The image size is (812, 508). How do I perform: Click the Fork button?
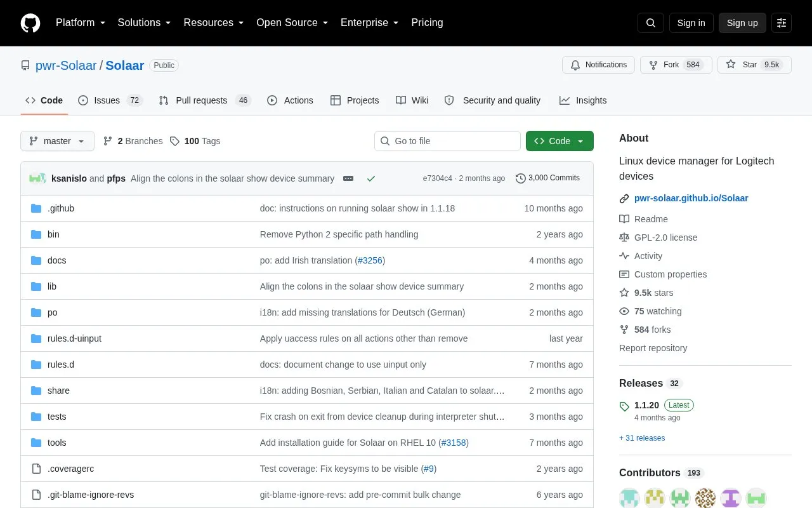[x=676, y=65]
